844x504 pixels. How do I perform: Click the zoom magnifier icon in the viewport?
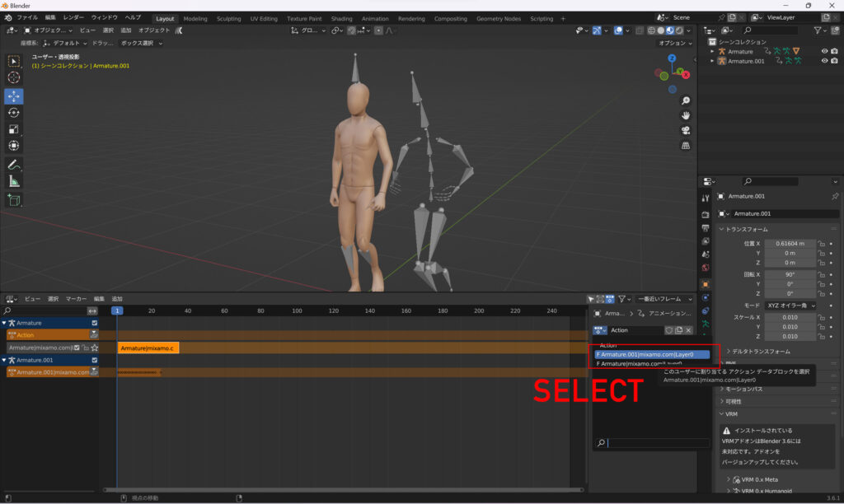coord(686,100)
